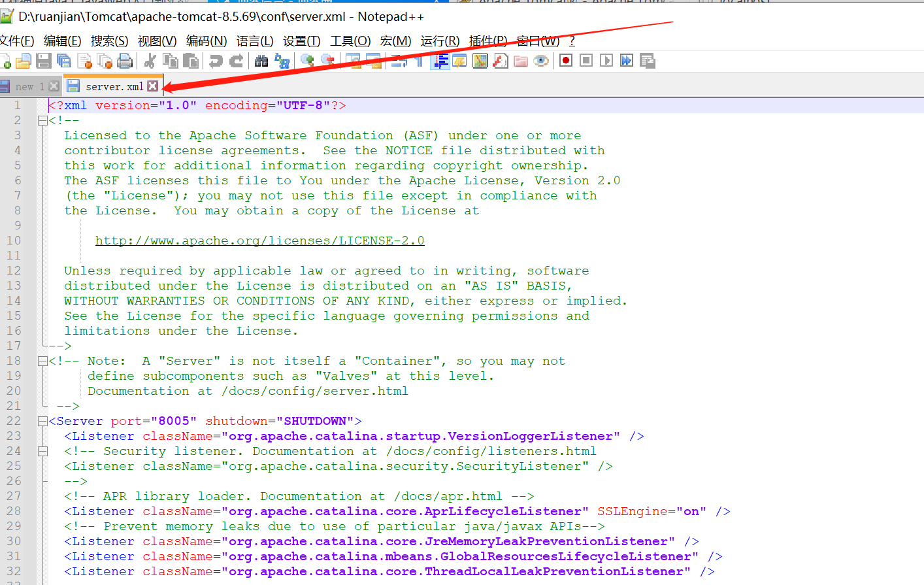
Task: Open the 编码(N) menu
Action: pyautogui.click(x=206, y=41)
